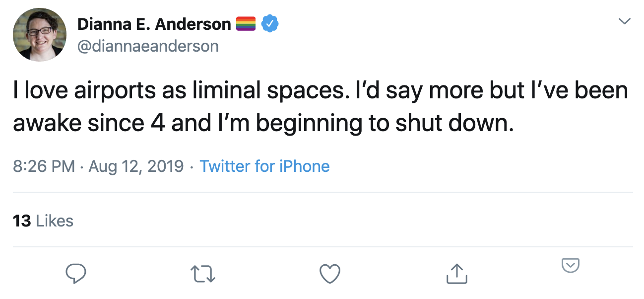
Task: Open the share tweet icon
Action: click(457, 273)
